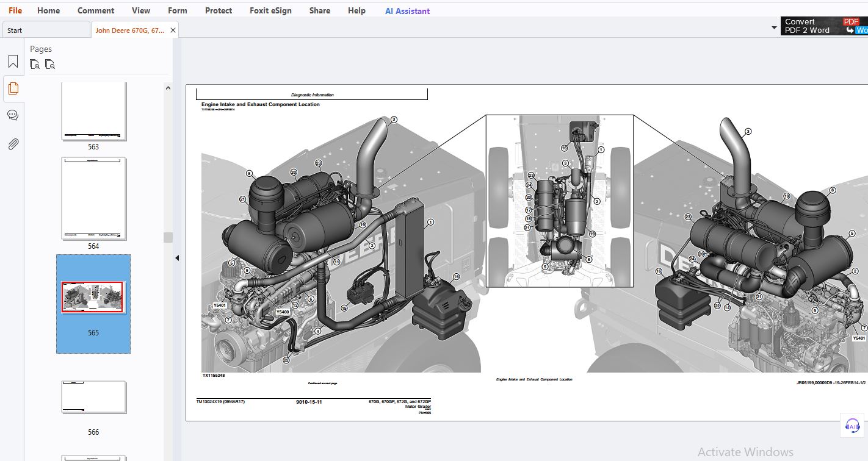Click the Engine Intake and Exhaust heading
The height and width of the screenshot is (461, 868).
[261, 104]
